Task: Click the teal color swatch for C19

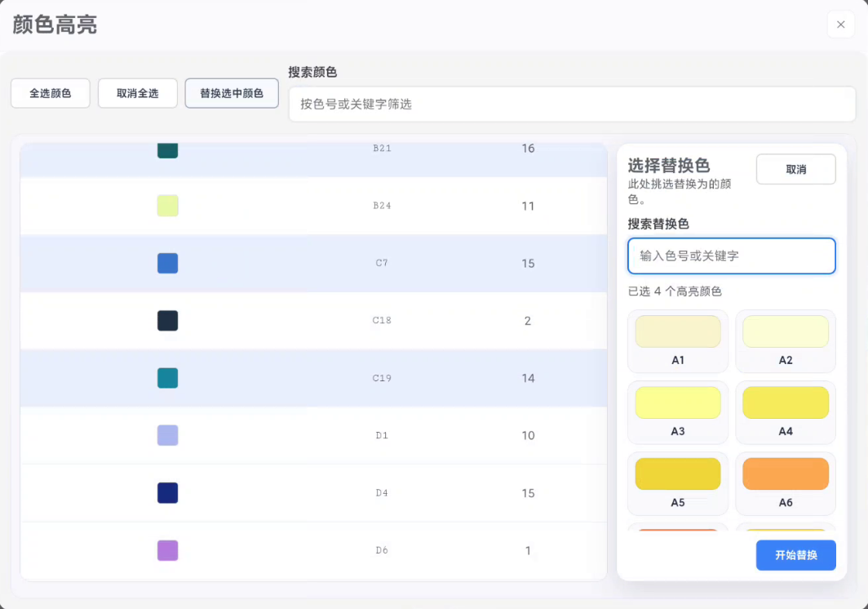Action: click(166, 378)
